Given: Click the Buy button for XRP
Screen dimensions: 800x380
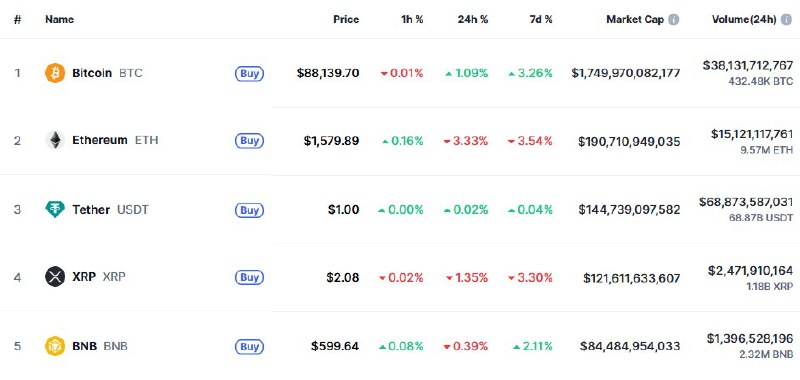Looking at the screenshot, I should 249,277.
